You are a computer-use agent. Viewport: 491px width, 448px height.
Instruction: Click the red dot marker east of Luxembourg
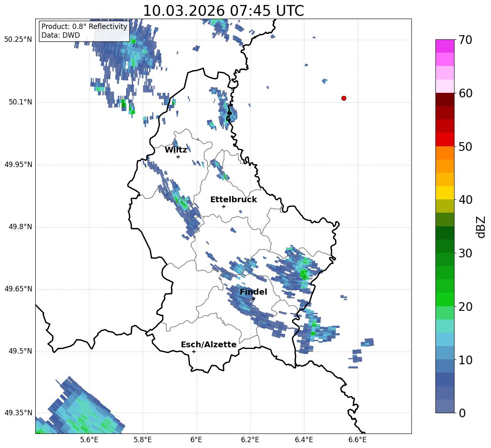[x=344, y=98]
